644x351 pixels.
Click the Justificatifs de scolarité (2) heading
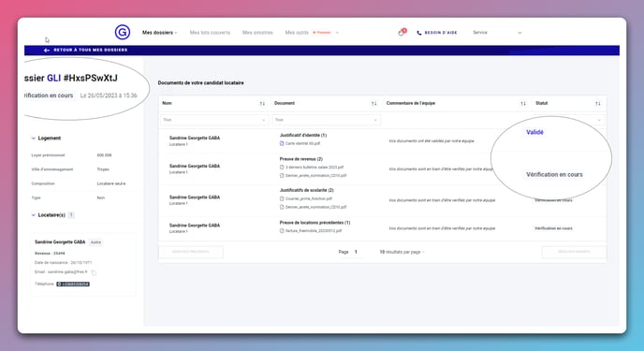click(307, 190)
